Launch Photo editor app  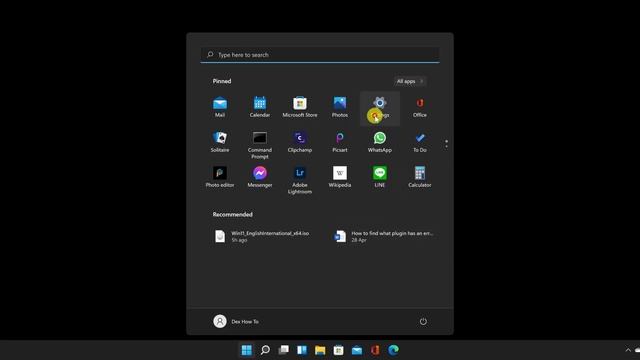pyautogui.click(x=220, y=177)
